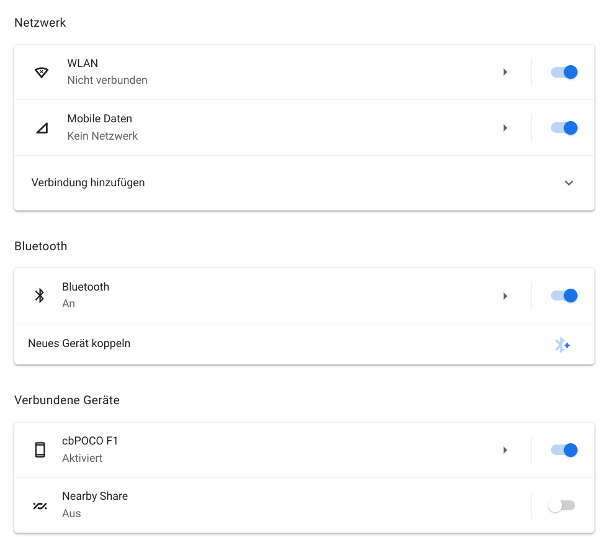The height and width of the screenshot is (537, 600).
Task: Select Neues Gerät koppeln
Action: (80, 344)
